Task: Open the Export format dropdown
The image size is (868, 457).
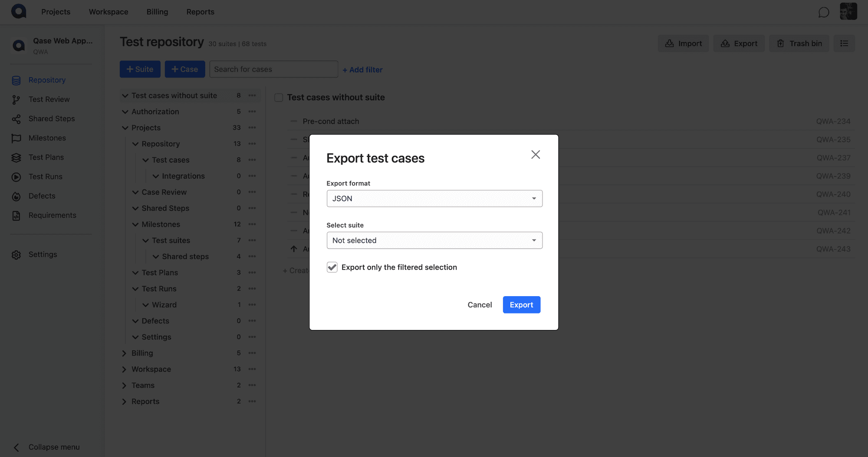Action: click(434, 199)
